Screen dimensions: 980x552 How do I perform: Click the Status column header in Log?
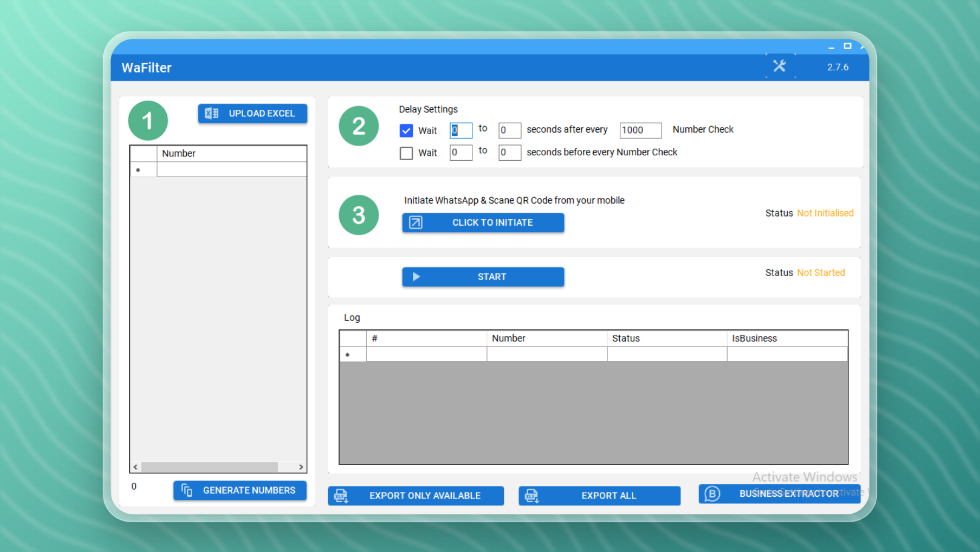pos(666,338)
